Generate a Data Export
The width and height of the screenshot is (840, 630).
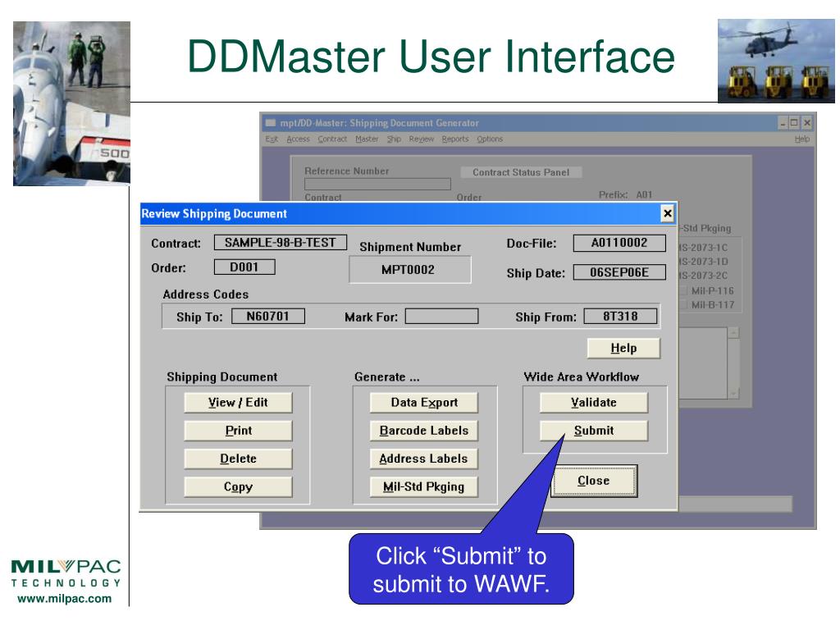coord(424,402)
